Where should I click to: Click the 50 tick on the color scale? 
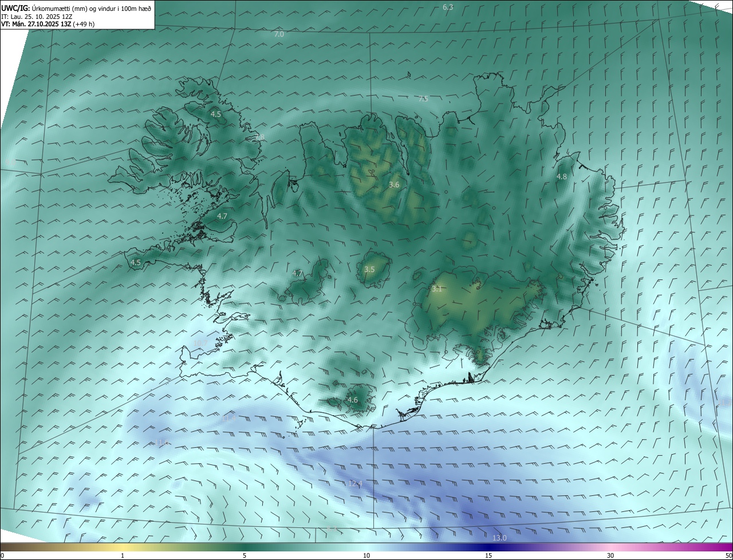(728, 555)
